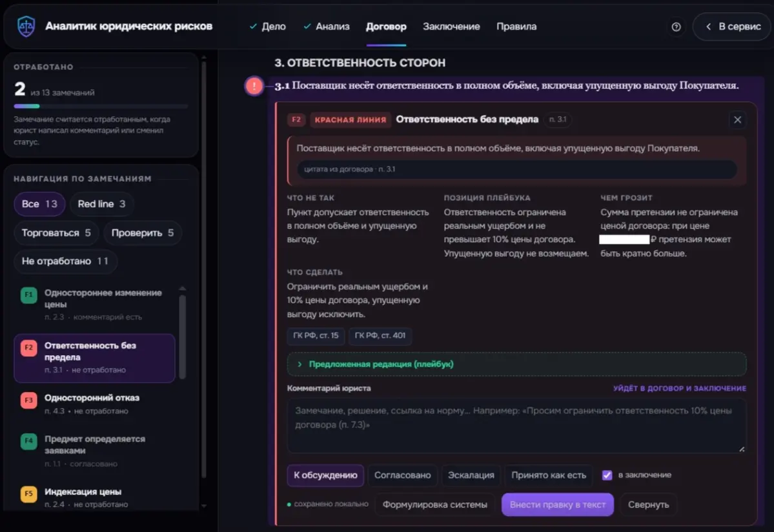The image size is (774, 532).
Task: Filter remarks by Торговаться 5
Action: [x=56, y=232]
